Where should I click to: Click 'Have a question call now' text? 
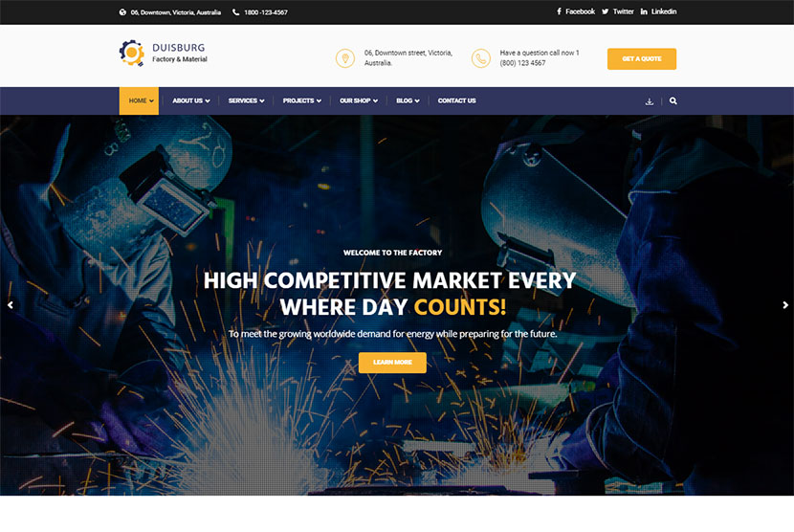(x=540, y=53)
